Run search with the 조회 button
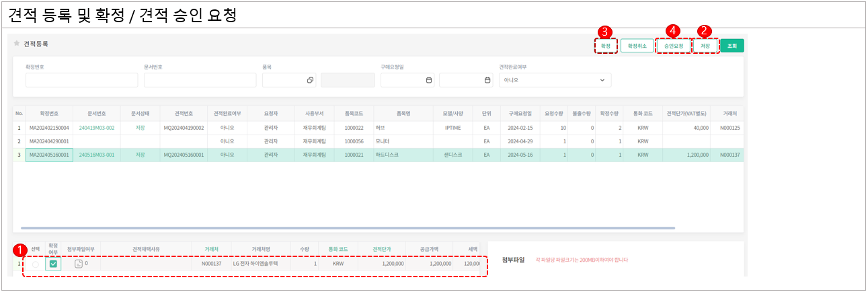This screenshot has width=868, height=292. click(732, 46)
